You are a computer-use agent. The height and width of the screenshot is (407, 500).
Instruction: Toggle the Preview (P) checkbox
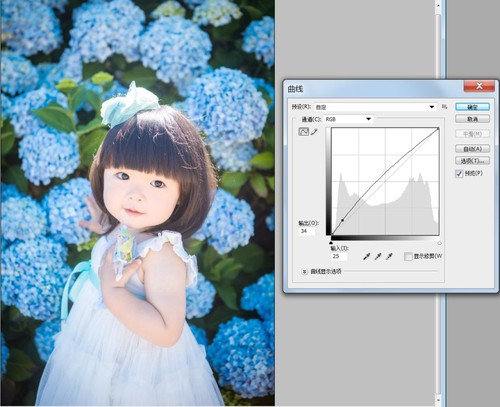[459, 174]
